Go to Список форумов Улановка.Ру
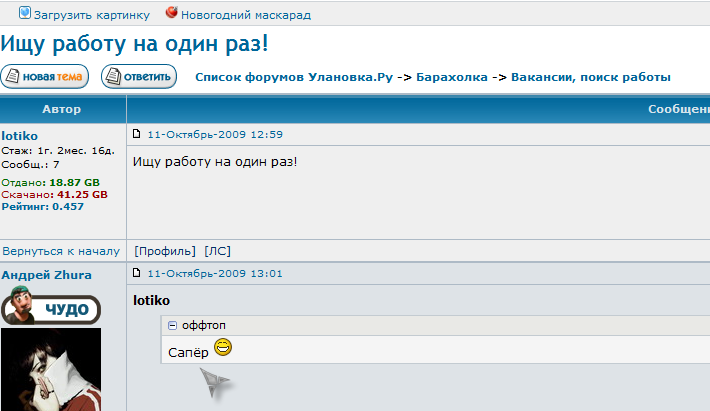The image size is (710, 411). [x=294, y=77]
